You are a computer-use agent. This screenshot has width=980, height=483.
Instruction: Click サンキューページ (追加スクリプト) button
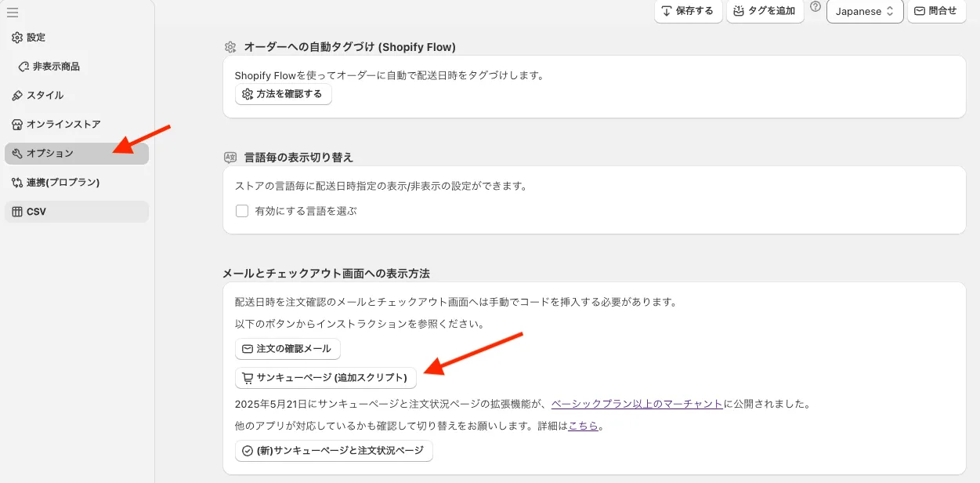point(325,378)
